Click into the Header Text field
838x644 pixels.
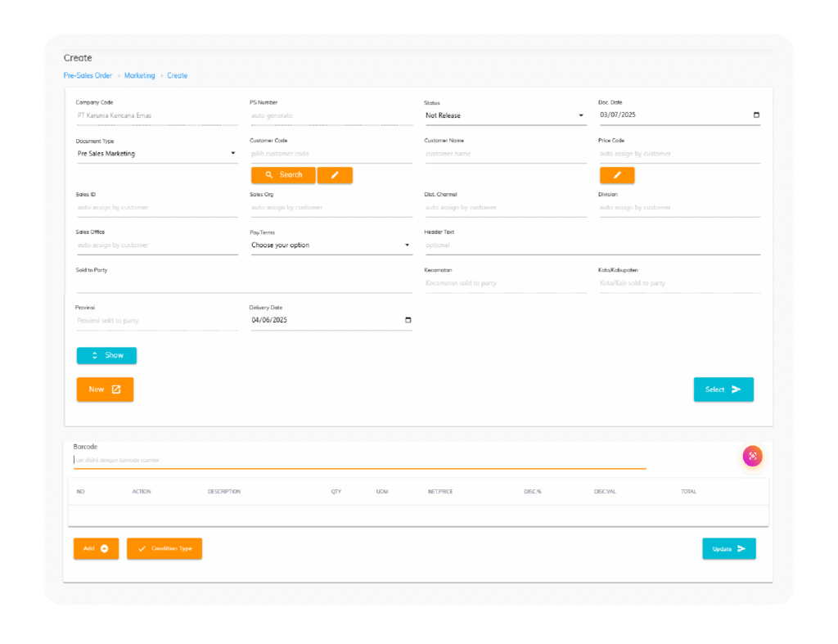pyautogui.click(x=592, y=245)
